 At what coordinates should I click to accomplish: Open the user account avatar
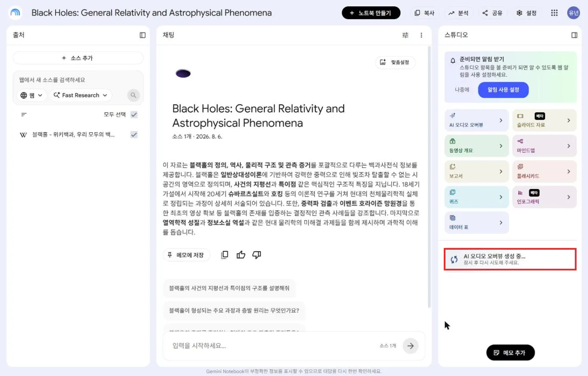click(x=574, y=13)
